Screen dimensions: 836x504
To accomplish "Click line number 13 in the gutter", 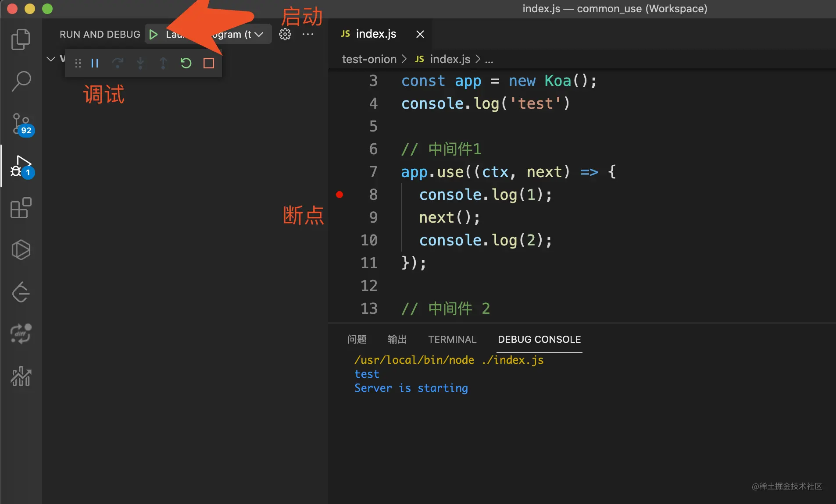I will 369,309.
